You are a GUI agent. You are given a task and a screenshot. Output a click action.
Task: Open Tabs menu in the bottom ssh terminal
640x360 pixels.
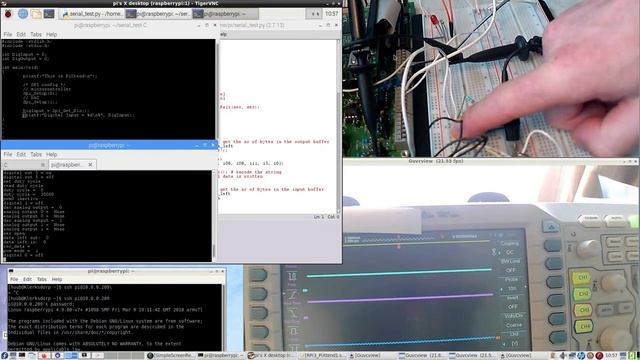coord(42,279)
